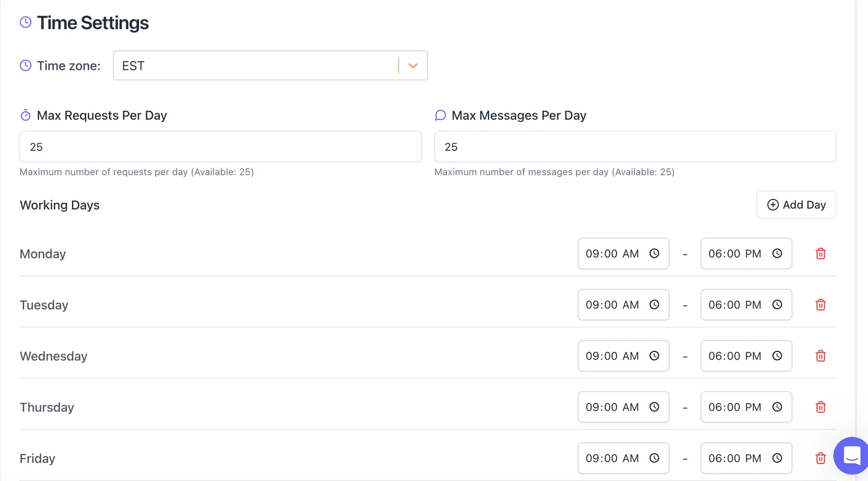Remove Wednesday using its trash icon

[x=820, y=356]
